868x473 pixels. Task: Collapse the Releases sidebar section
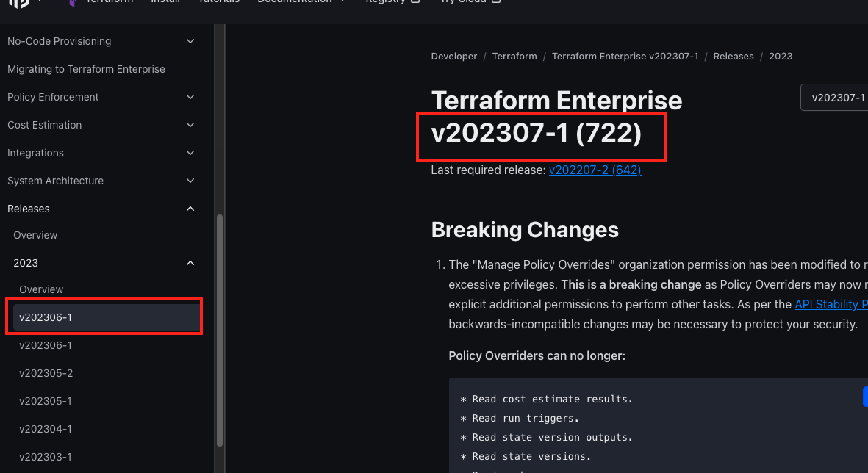coord(190,209)
